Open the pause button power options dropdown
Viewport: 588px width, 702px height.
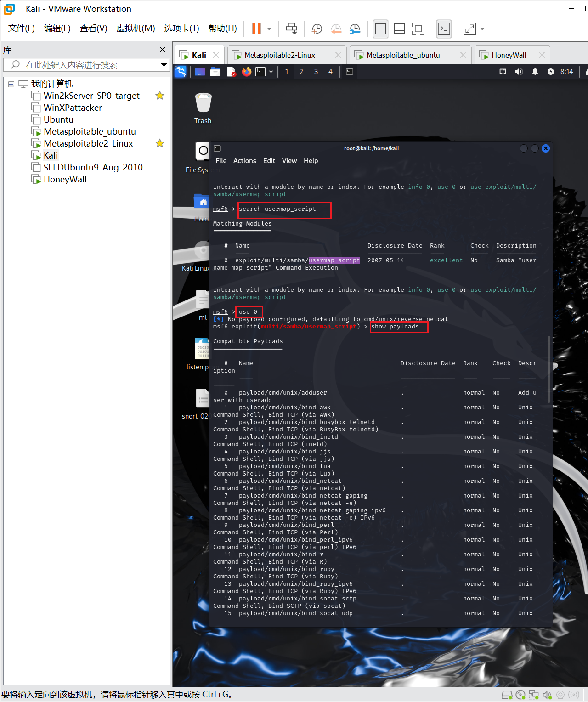pyautogui.click(x=269, y=28)
